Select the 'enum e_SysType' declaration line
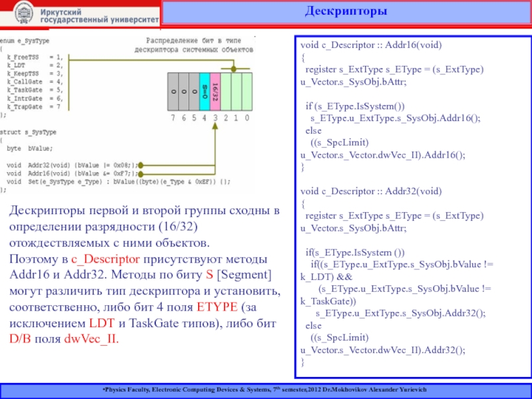532x399 pixels. click(x=25, y=41)
